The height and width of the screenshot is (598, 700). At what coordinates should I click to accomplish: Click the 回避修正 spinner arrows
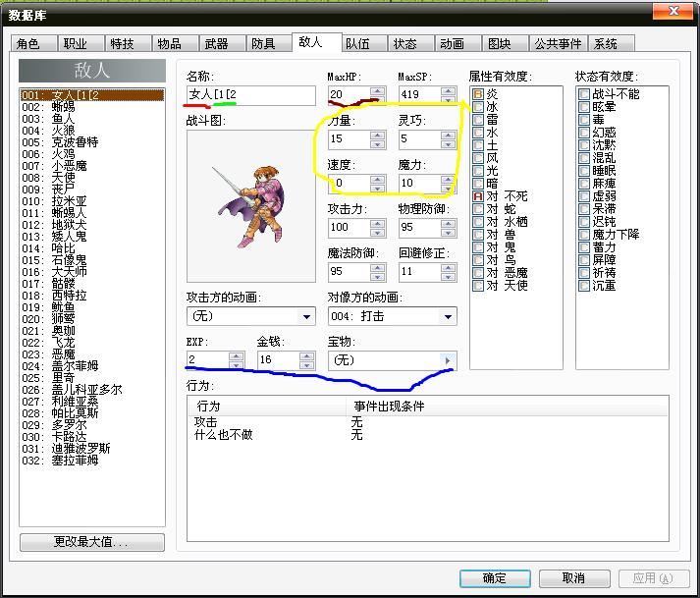coord(448,272)
